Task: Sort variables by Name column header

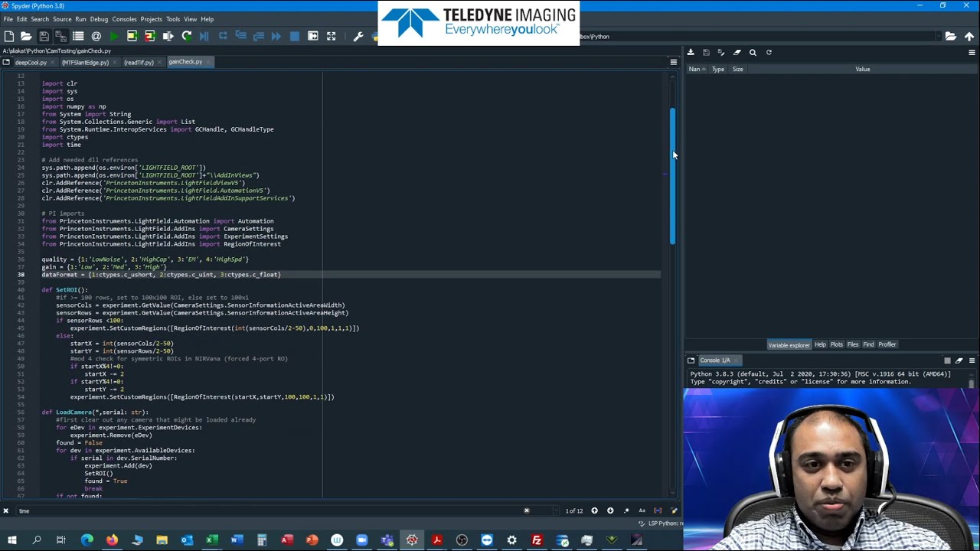Action: pos(697,69)
